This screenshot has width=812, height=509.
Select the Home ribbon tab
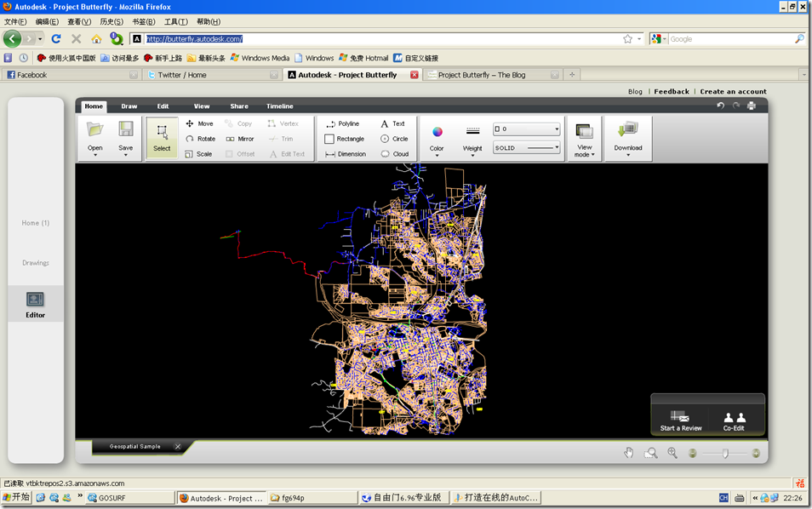94,106
